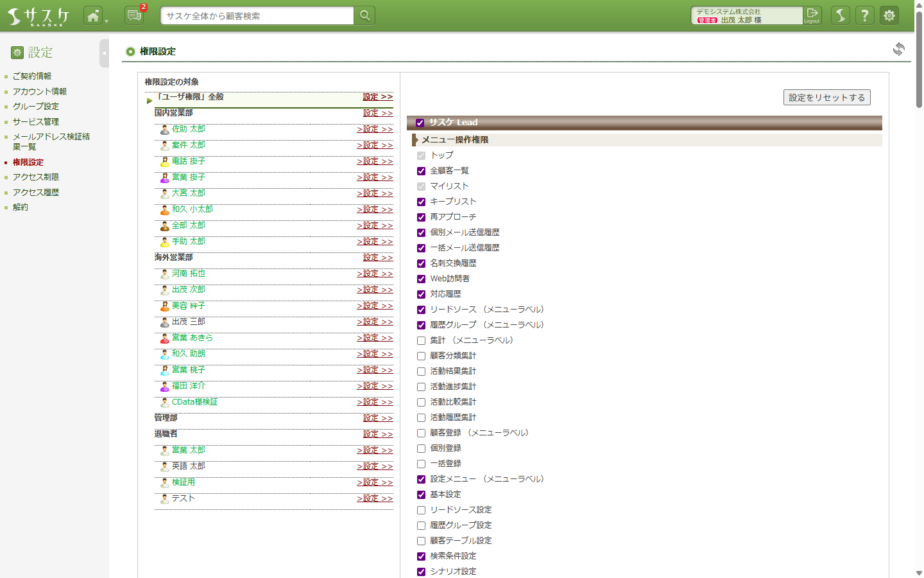924x578 pixels.
Task: Collapse the left settings sidebar
Action: [x=104, y=53]
